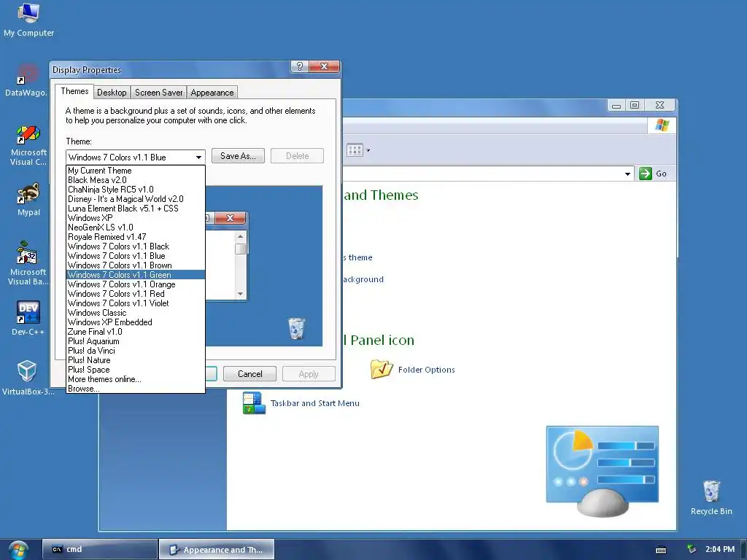Screen dimensions: 747x560
Task: Click the Windows flag logo in Explorer
Action: 662,125
